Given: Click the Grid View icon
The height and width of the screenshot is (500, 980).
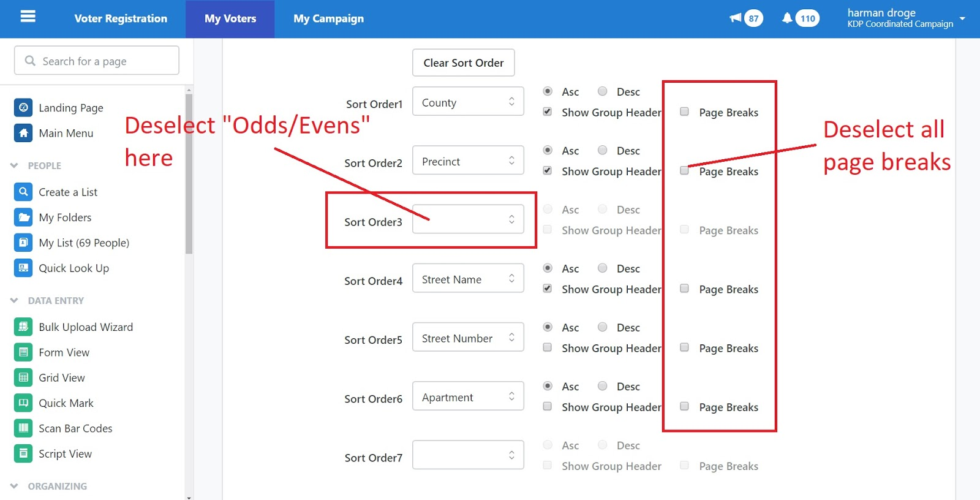Looking at the screenshot, I should click(x=23, y=377).
